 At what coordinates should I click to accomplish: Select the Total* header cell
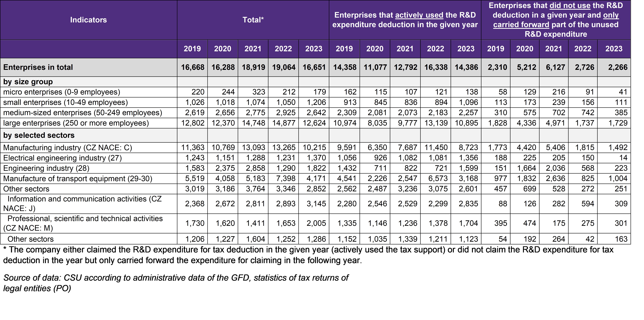point(253,20)
